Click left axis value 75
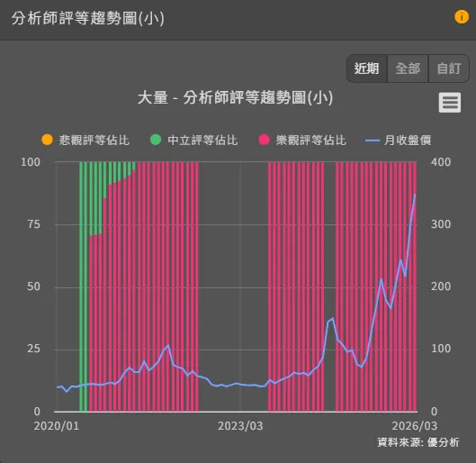The image size is (476, 463). click(x=33, y=224)
